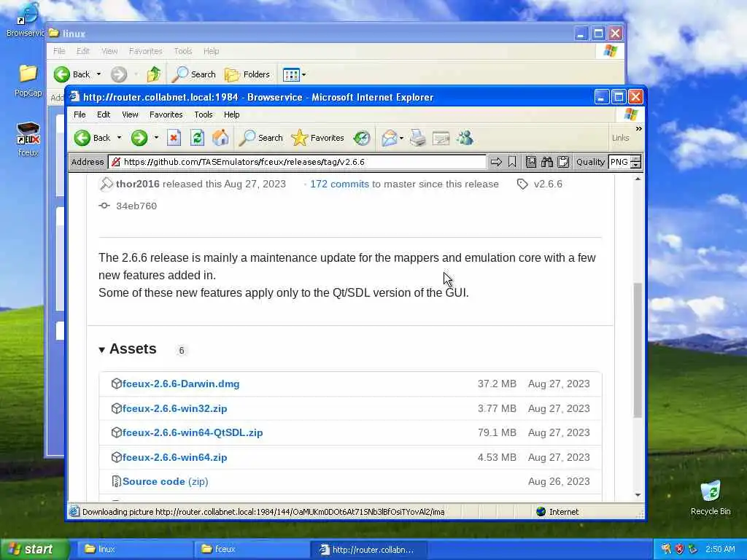Click the Aug 26, 2023 date text
Viewport: 747px width, 560px height.
pos(559,482)
